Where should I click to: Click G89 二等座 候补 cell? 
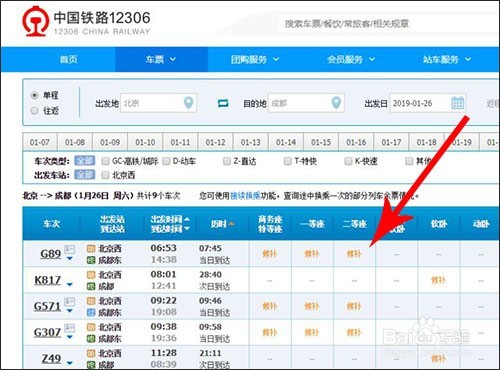(x=354, y=254)
